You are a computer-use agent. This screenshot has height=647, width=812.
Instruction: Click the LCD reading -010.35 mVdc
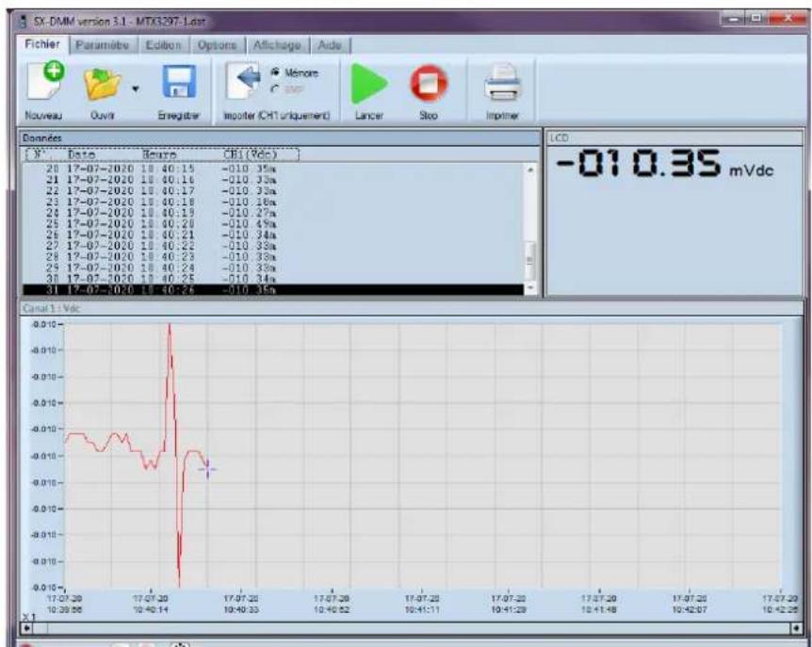664,165
